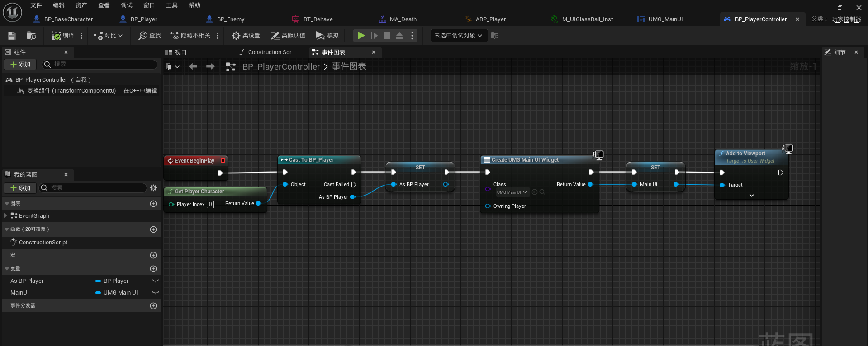
Task: Click the Player Index value box
Action: coord(210,204)
